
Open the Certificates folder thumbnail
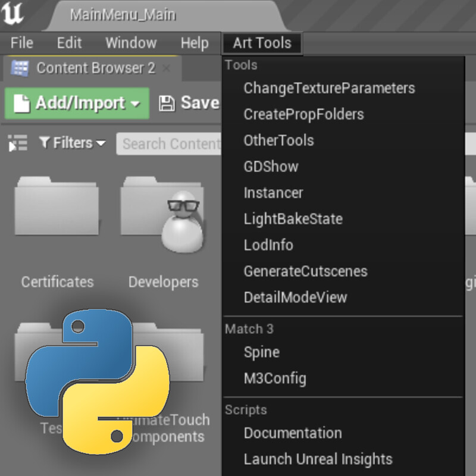[57, 209]
